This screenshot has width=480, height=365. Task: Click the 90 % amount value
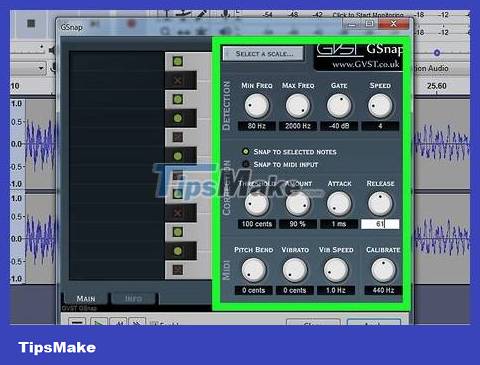pos(298,224)
